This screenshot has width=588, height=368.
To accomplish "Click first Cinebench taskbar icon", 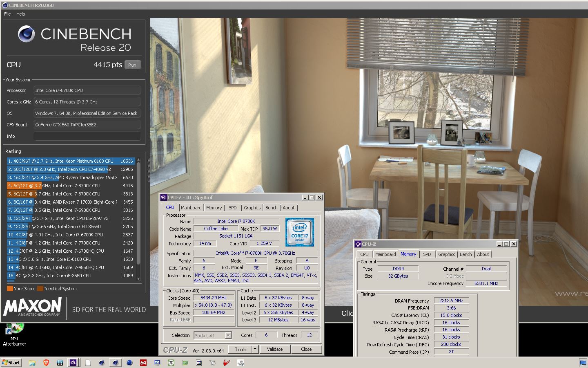I will 102,363.
